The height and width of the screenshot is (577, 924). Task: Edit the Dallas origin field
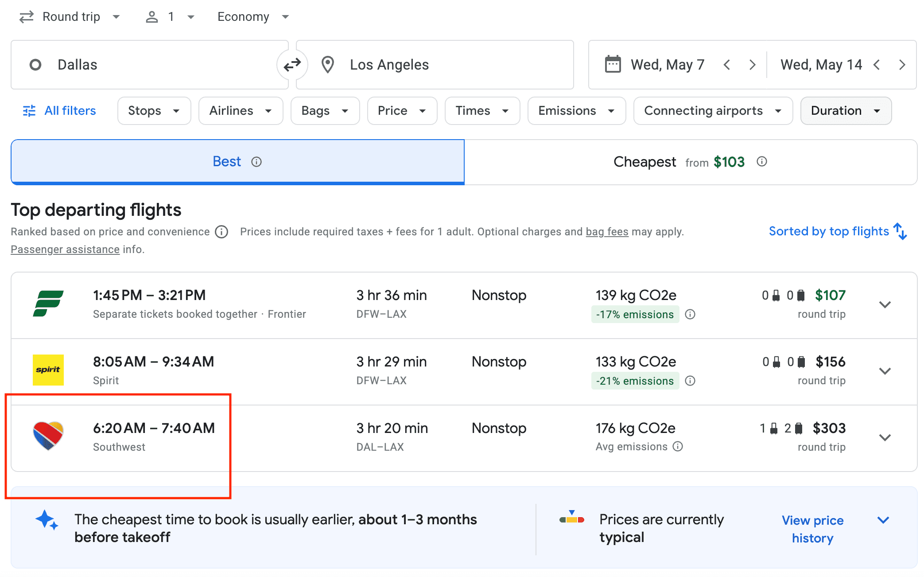click(150, 65)
